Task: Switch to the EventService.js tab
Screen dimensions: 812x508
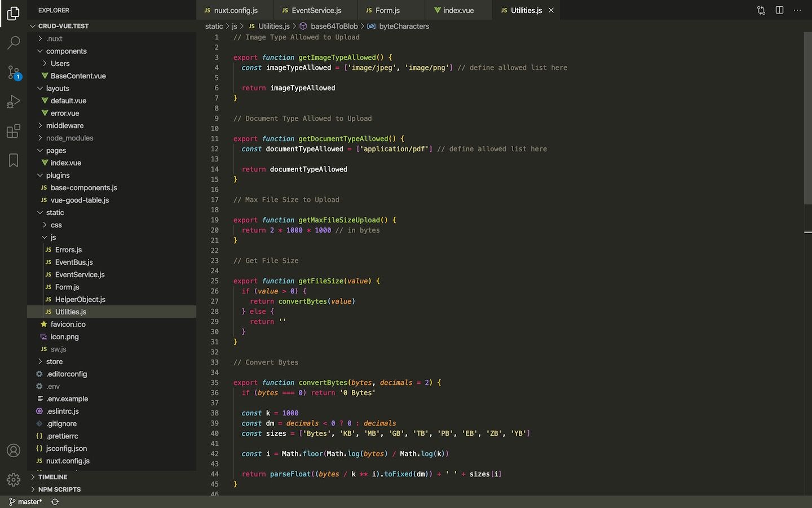Action: coord(316,10)
